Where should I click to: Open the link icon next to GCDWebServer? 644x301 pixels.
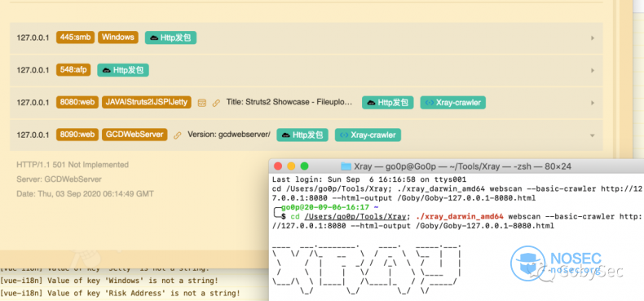point(178,135)
